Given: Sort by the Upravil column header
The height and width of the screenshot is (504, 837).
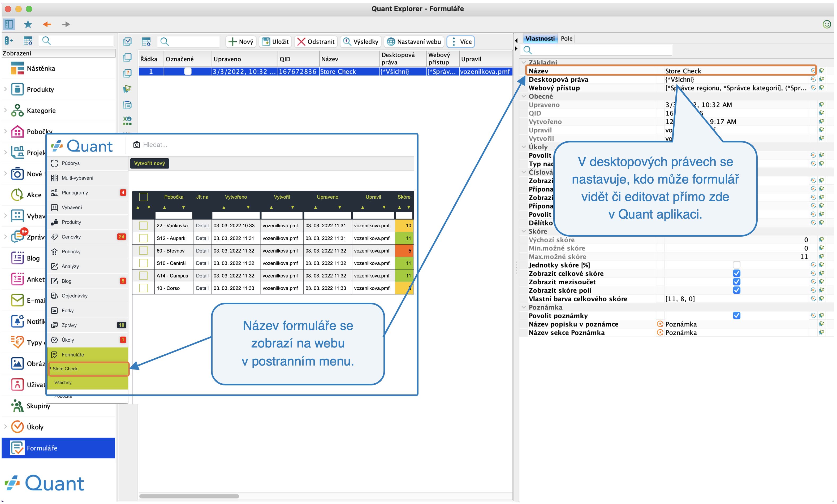Looking at the screenshot, I should click(485, 59).
